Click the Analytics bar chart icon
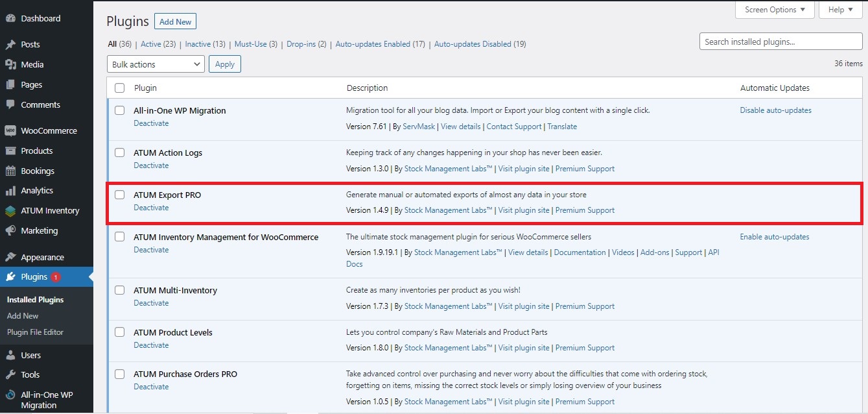This screenshot has height=414, width=868. tap(10, 191)
